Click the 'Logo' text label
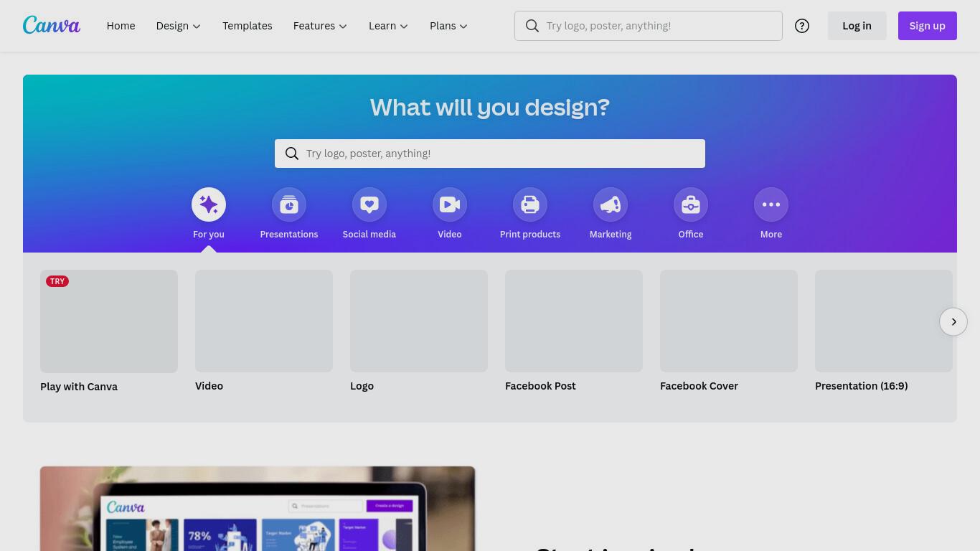980x551 pixels. [362, 386]
